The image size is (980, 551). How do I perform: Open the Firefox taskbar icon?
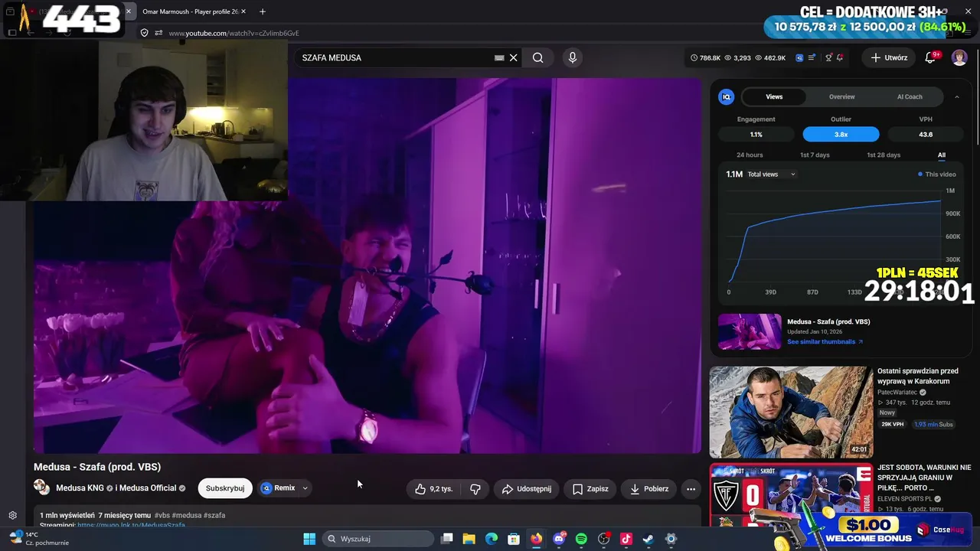pos(537,539)
